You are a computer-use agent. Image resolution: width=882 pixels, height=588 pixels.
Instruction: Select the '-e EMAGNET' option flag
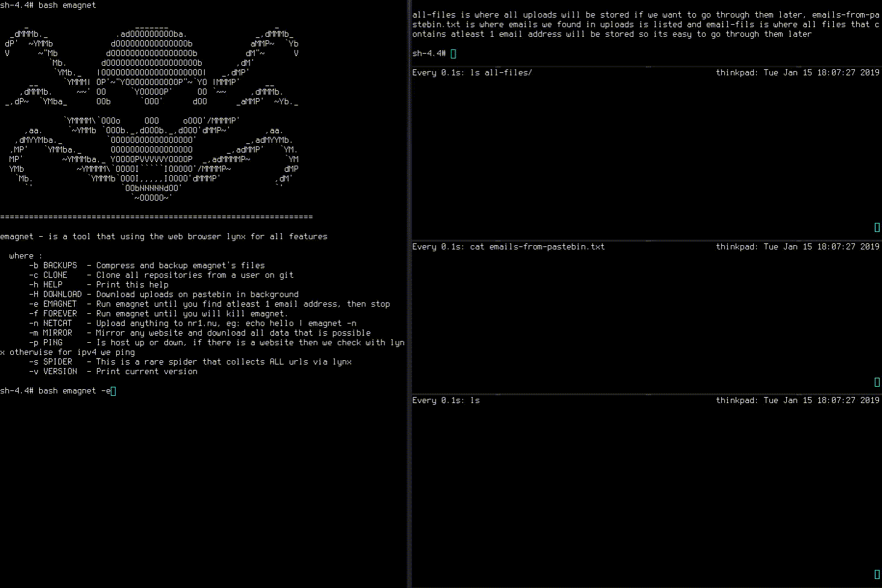(x=53, y=304)
